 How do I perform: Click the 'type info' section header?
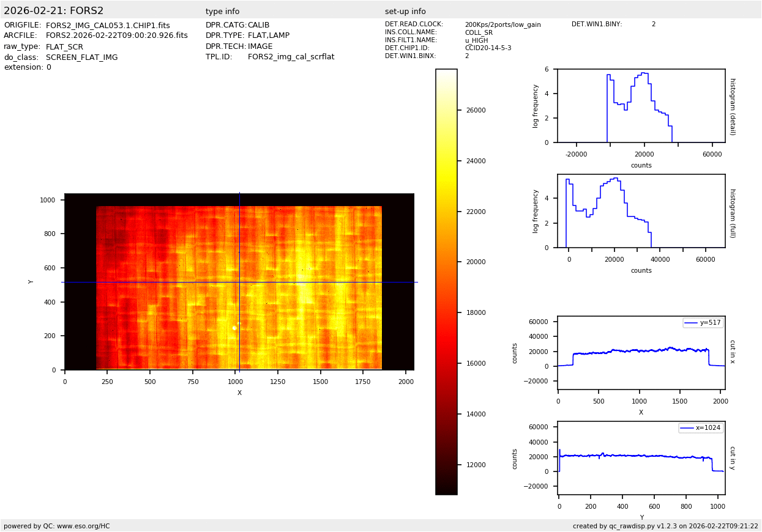(x=222, y=12)
